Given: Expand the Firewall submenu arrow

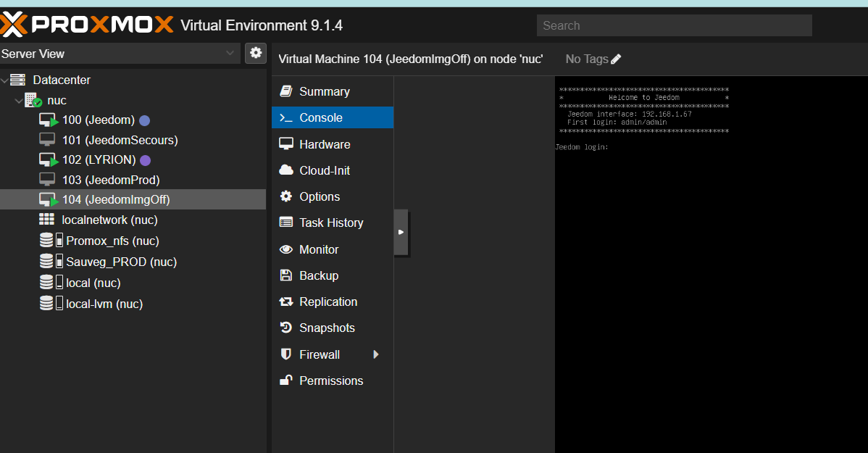Looking at the screenshot, I should coord(376,354).
